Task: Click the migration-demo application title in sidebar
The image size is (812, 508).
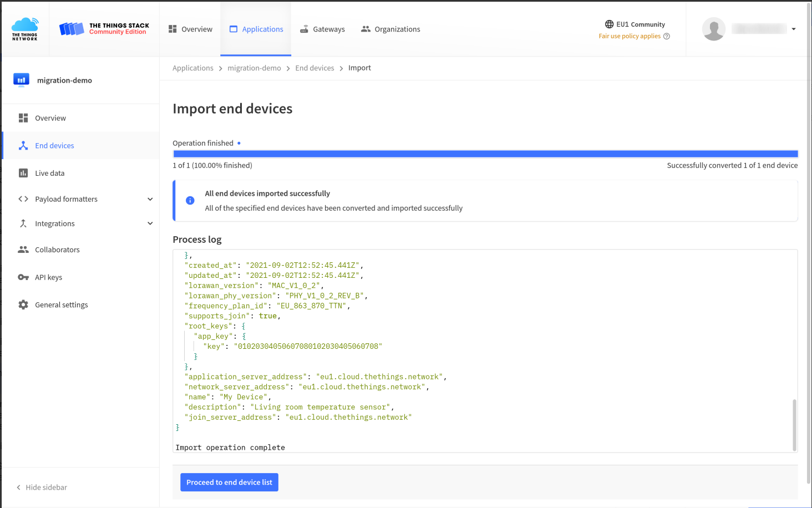Action: click(x=64, y=80)
